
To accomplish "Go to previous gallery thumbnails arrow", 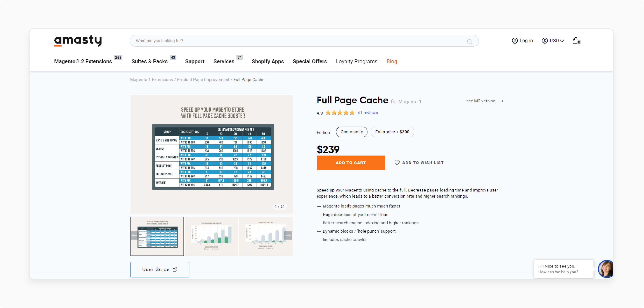I will click(134, 235).
